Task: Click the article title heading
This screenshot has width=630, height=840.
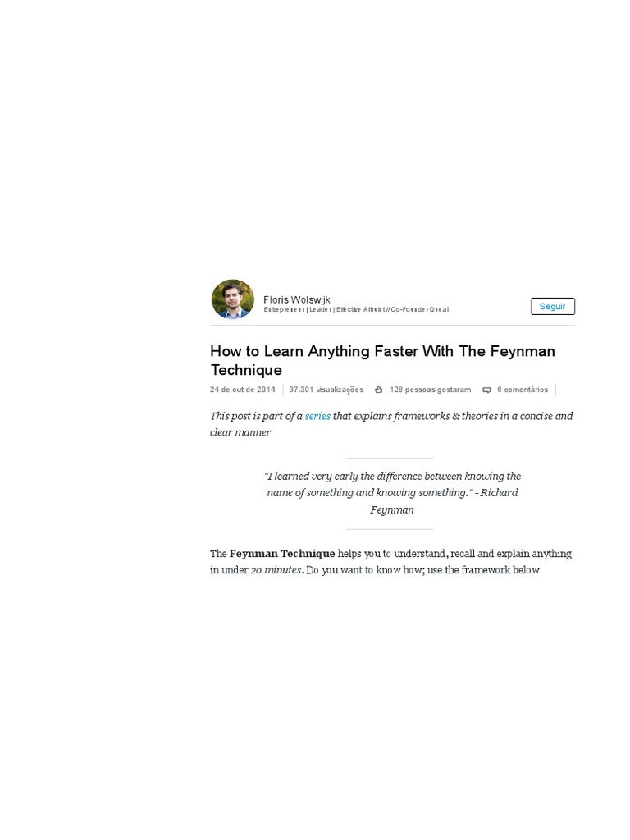Action: (x=382, y=360)
